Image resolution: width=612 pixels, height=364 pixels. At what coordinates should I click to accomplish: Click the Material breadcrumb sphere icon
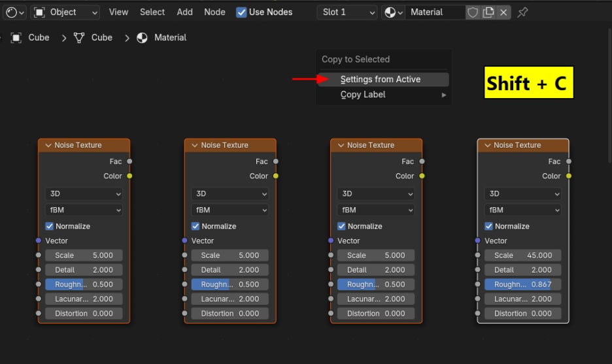[142, 38]
